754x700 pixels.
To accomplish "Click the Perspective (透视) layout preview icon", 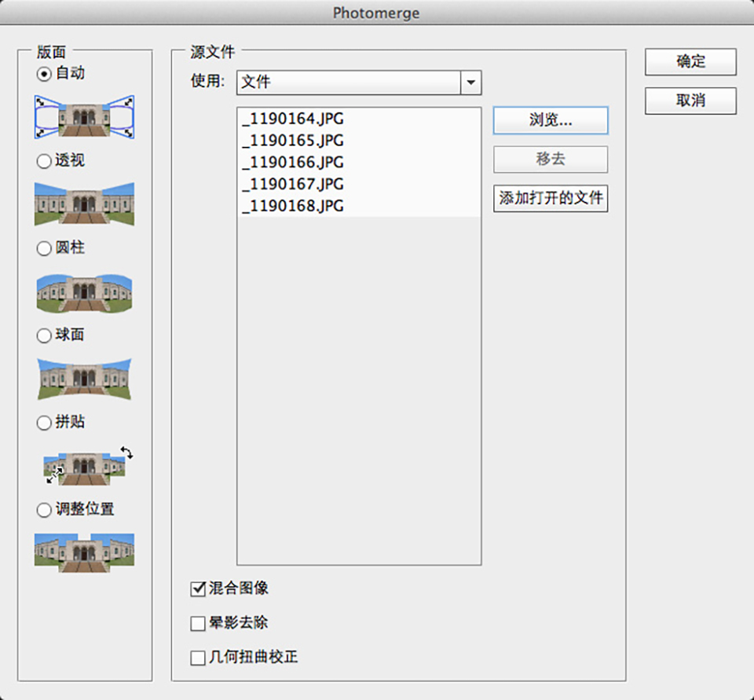I will [84, 203].
